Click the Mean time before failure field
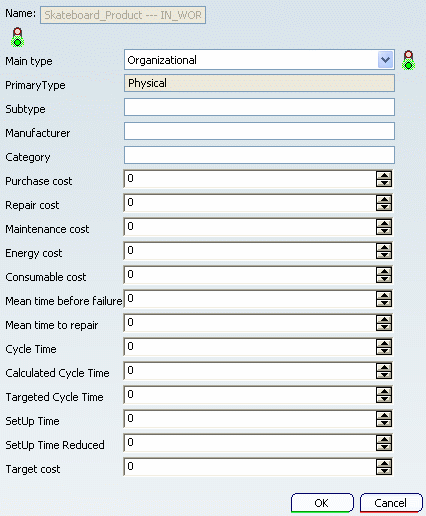The image size is (426, 516). pos(250,299)
